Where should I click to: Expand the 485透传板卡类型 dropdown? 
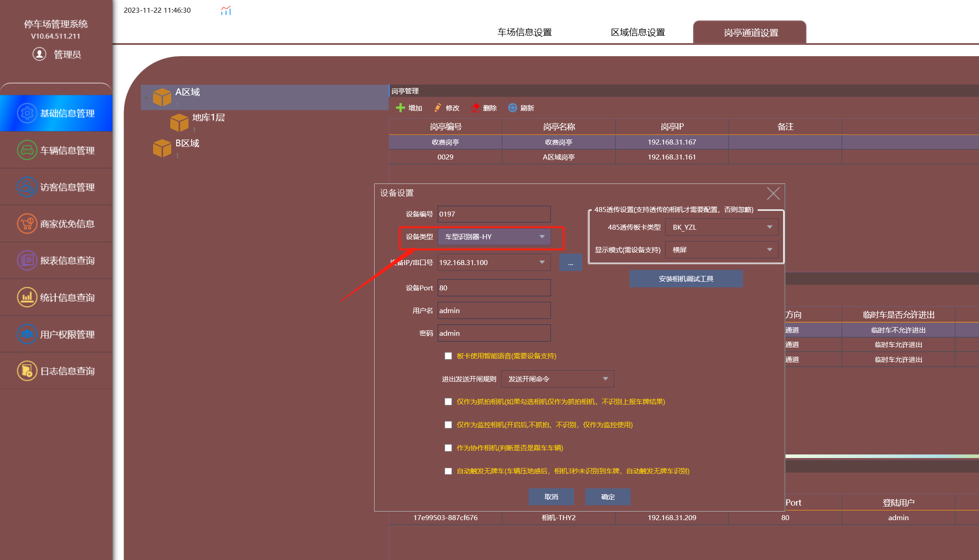click(722, 227)
